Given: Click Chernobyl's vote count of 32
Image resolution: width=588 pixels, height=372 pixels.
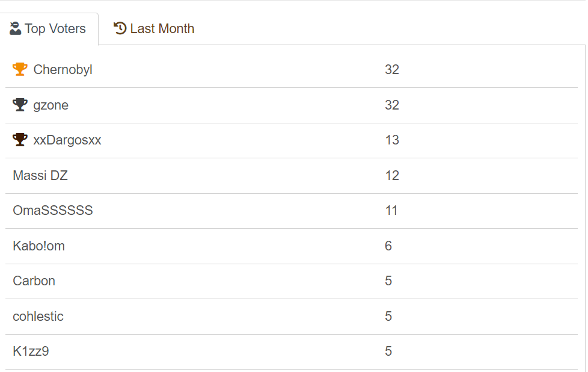Looking at the screenshot, I should [x=392, y=70].
